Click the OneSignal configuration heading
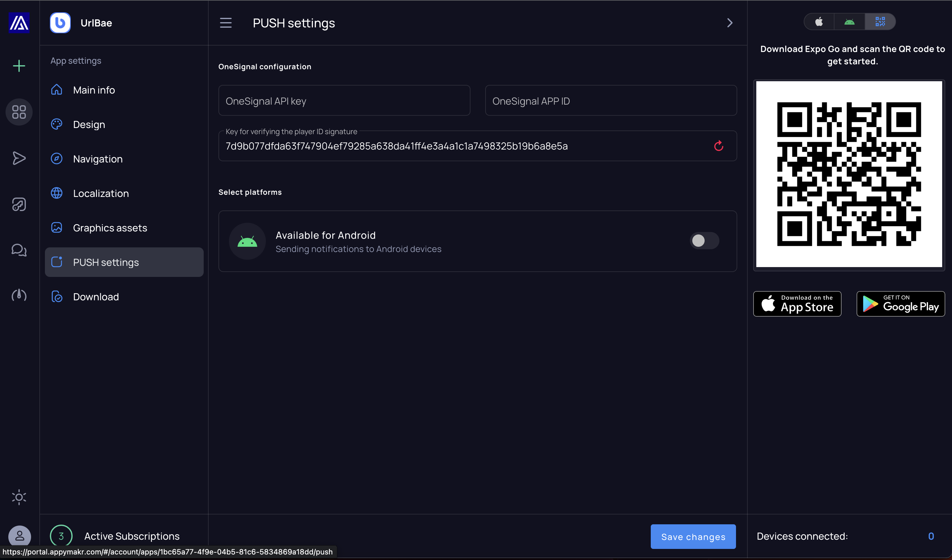Viewport: 952px width, 560px height. coord(265,66)
